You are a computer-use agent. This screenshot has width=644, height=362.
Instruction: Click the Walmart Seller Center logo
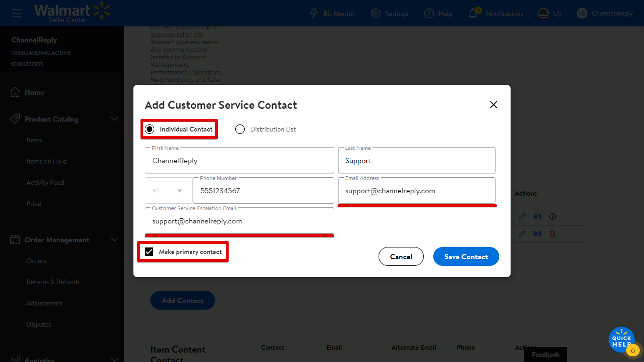[72, 13]
